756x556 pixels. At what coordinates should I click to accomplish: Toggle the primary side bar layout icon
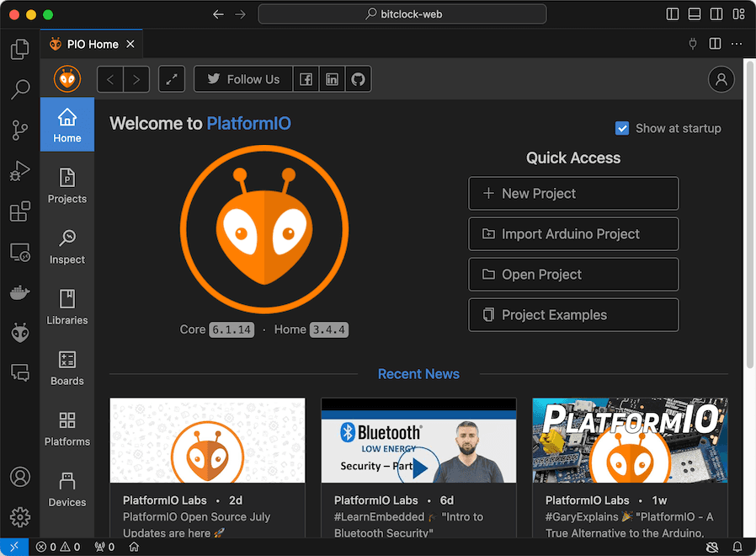pos(673,14)
